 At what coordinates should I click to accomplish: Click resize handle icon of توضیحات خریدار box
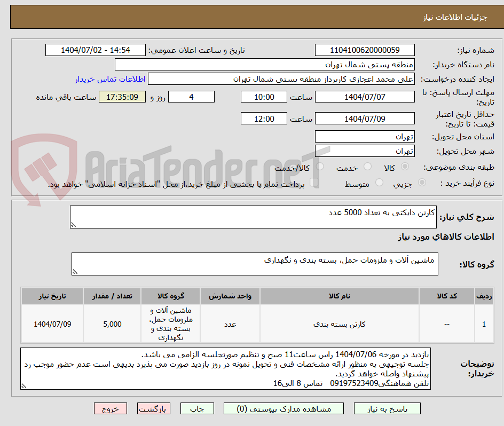pos(23,385)
